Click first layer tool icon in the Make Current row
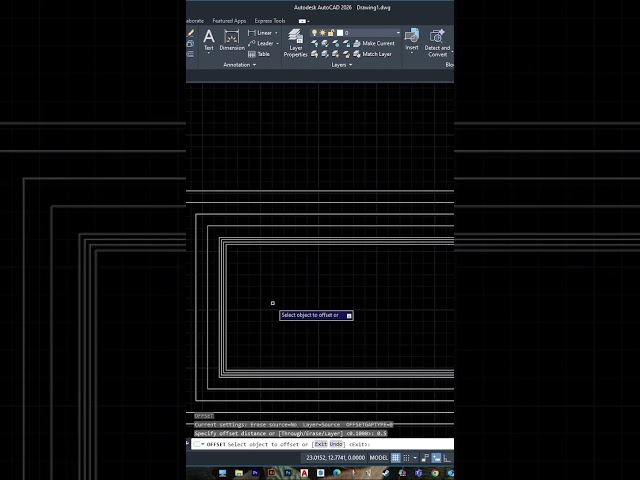640x480 pixels. pos(314,43)
